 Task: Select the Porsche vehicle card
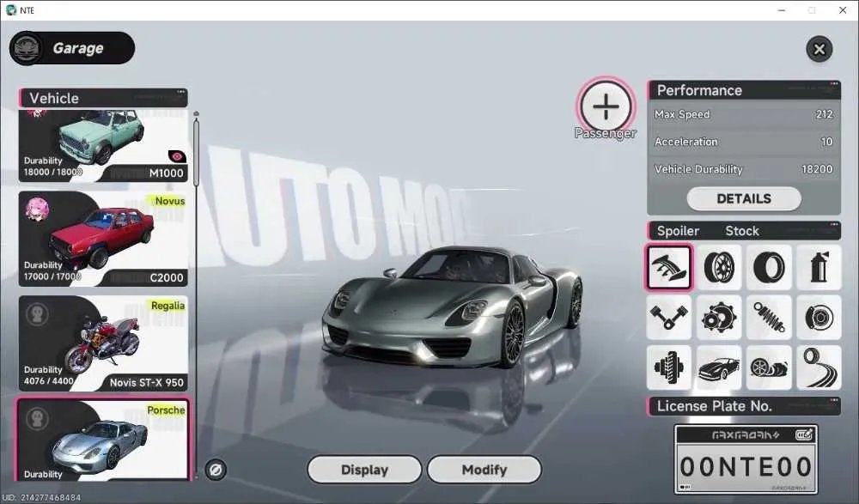(103, 440)
